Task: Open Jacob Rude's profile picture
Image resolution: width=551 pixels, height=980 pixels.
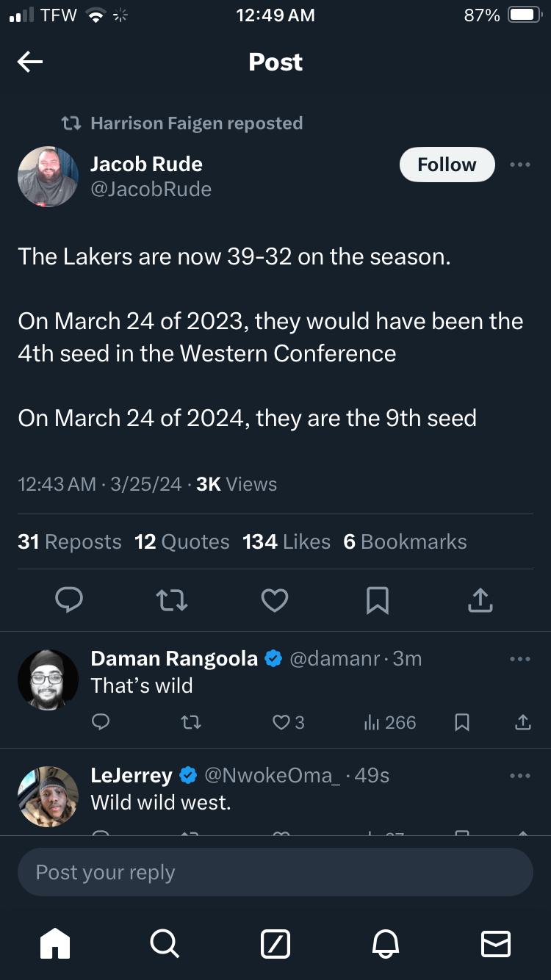Action: 48,176
